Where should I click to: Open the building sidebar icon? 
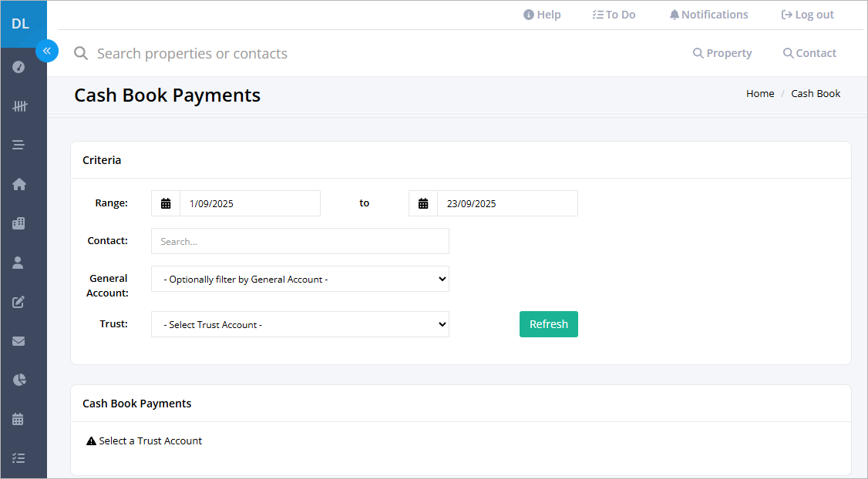19,223
